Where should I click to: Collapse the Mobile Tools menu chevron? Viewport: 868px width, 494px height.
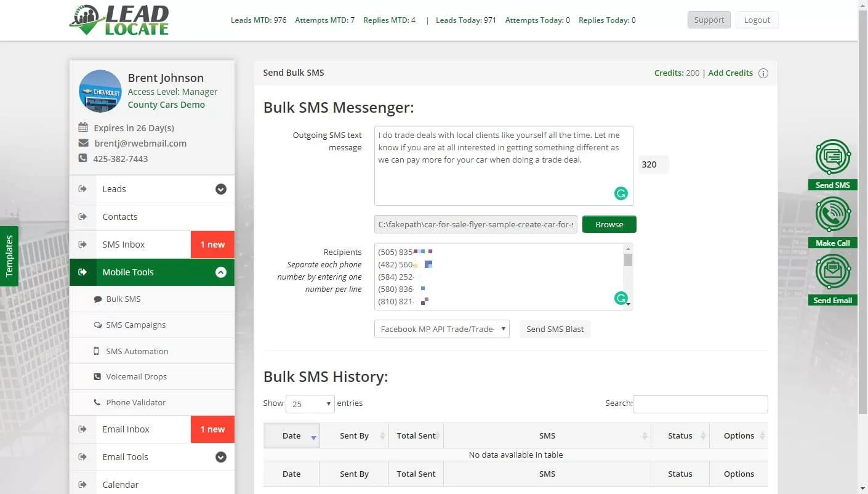click(x=221, y=272)
